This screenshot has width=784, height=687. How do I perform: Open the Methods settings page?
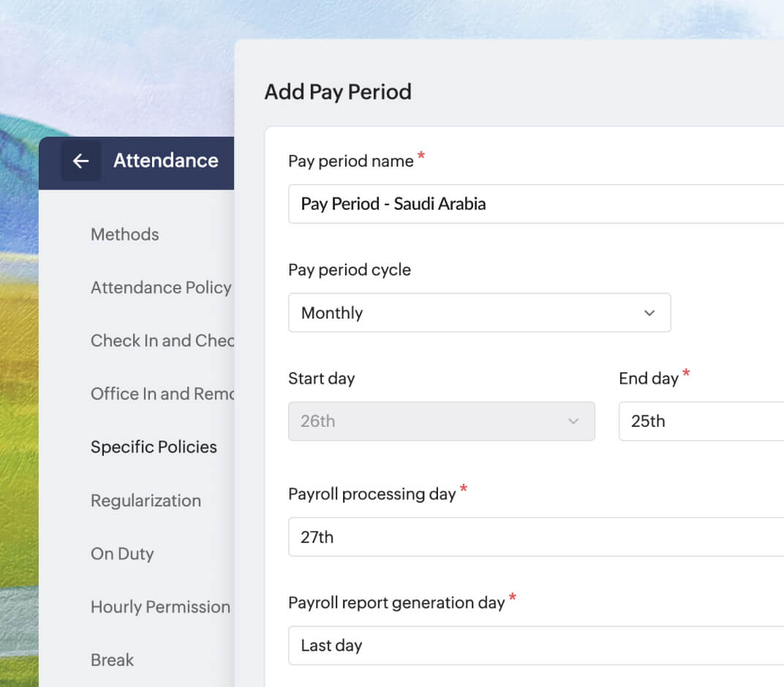click(124, 235)
